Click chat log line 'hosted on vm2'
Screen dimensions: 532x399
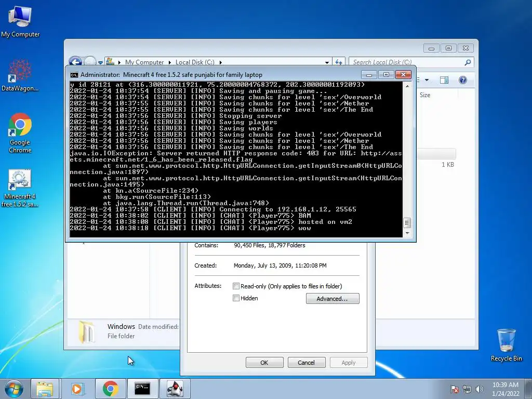pos(211,222)
